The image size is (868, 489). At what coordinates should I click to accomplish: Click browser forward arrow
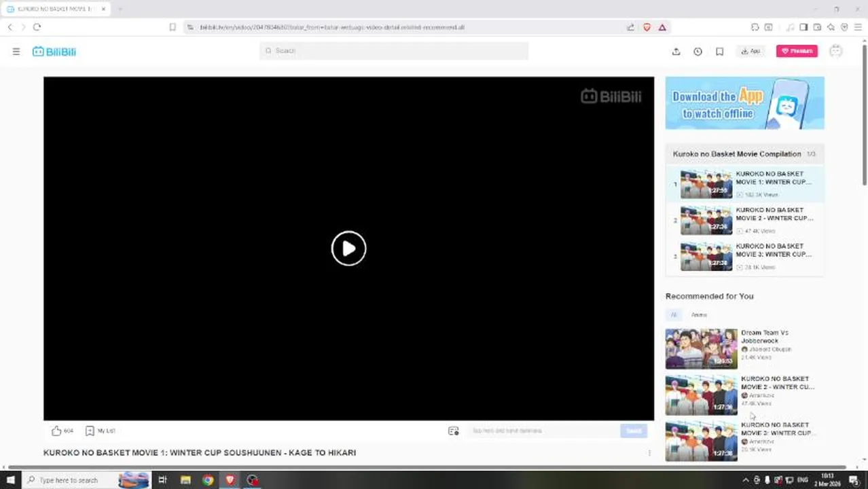click(23, 27)
